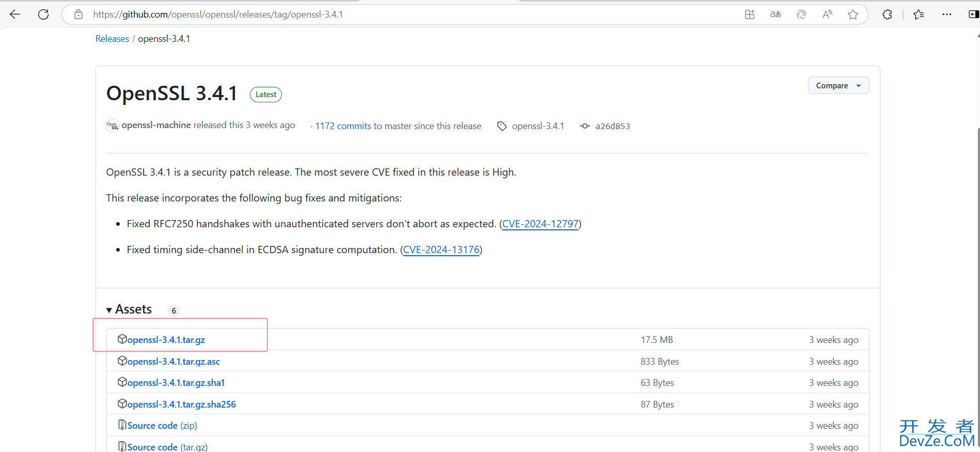Viewport: 980px width, 452px height.
Task: Add page to favorites with the star icon
Action: coord(853,14)
